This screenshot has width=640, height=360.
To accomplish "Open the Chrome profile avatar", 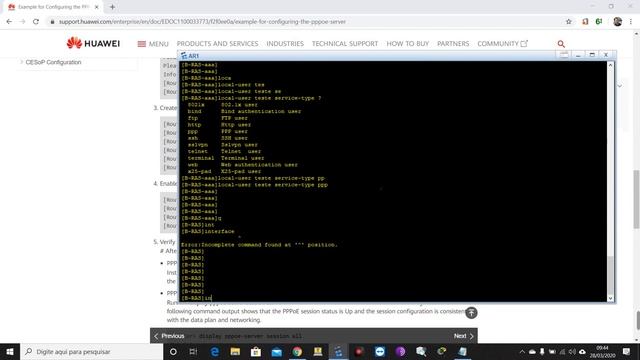I will pyautogui.click(x=617, y=22).
